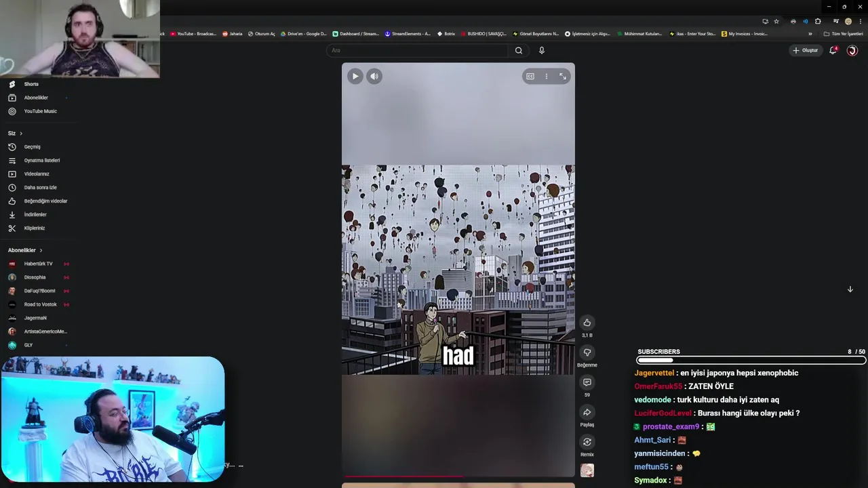Open JagermaN channel
The image size is (868, 488).
pos(35,318)
